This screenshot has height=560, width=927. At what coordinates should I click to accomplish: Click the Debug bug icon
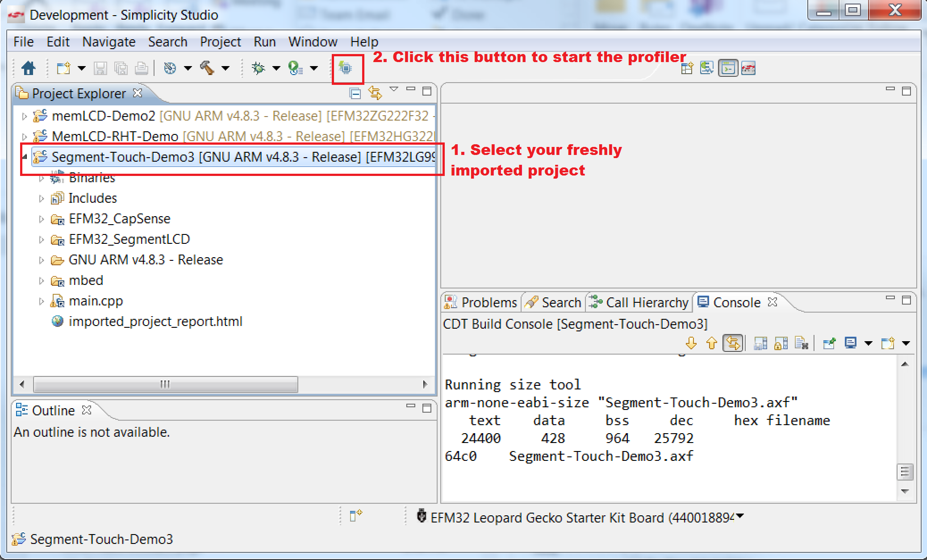(258, 68)
